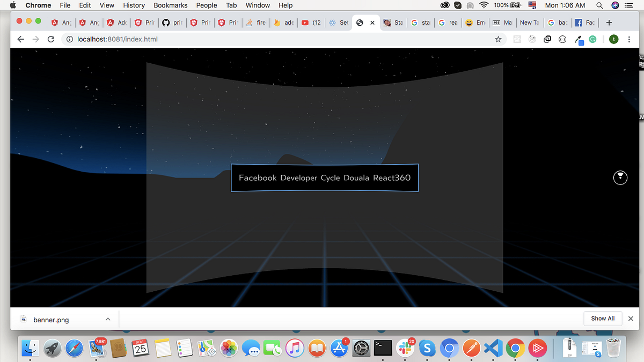Click the Show All downloads button
Image resolution: width=644 pixels, height=362 pixels.
(603, 318)
